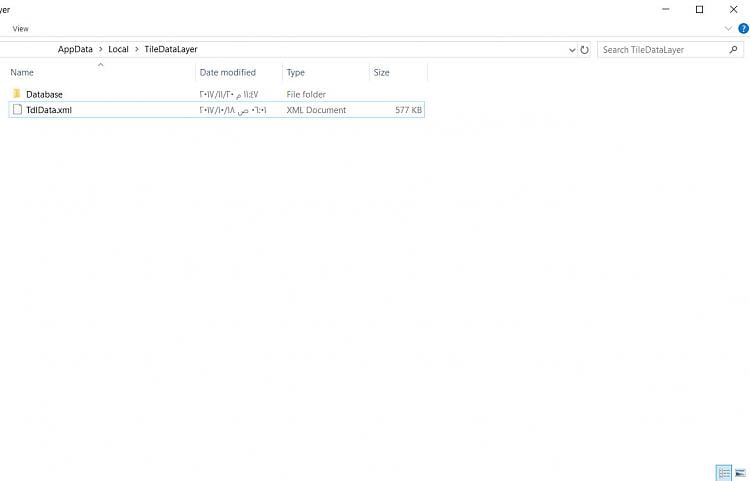This screenshot has width=750, height=481.
Task: Maximize the File Explorer window
Action: tap(699, 9)
